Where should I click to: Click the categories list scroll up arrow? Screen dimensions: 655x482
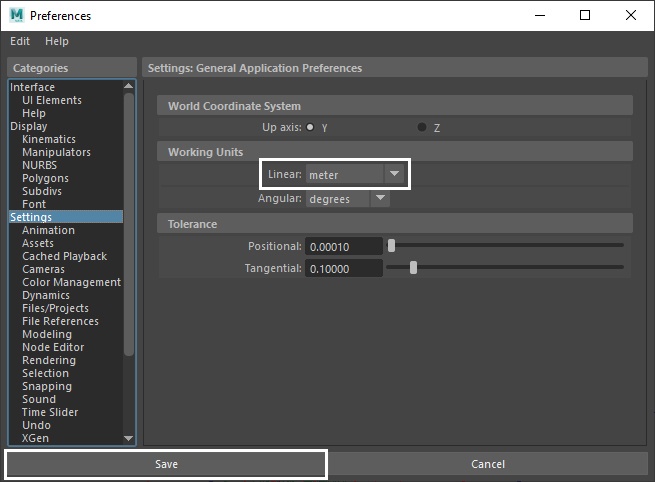click(129, 86)
